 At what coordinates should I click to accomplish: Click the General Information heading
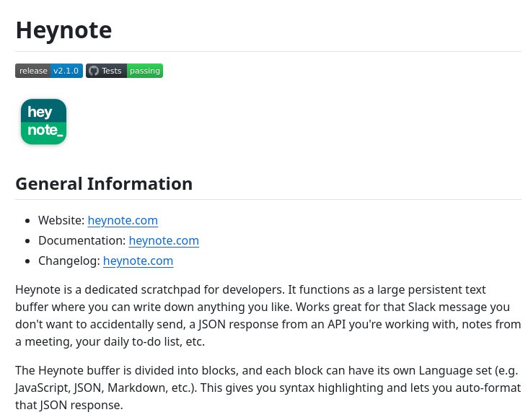pos(104,183)
